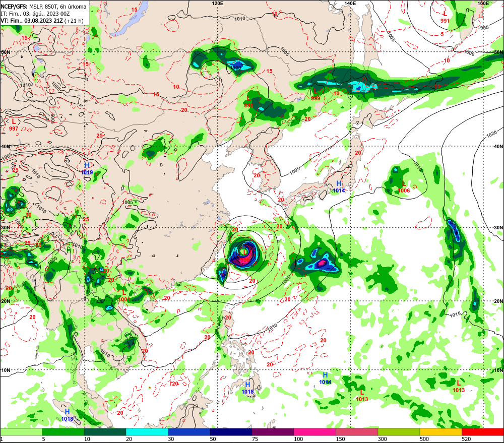Click the low pressure 'L 997' marker
This screenshot has height=443, width=504.
coord(14,125)
